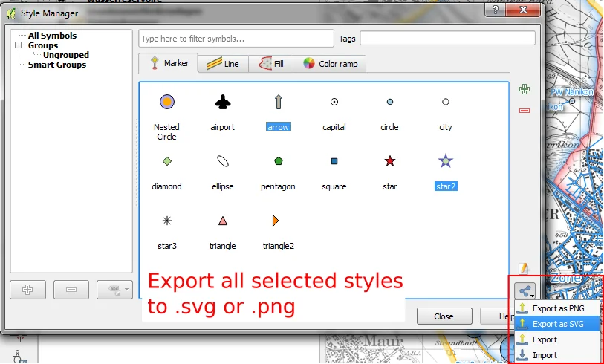Switch to the Line tab
604x364 pixels.
pos(223,64)
